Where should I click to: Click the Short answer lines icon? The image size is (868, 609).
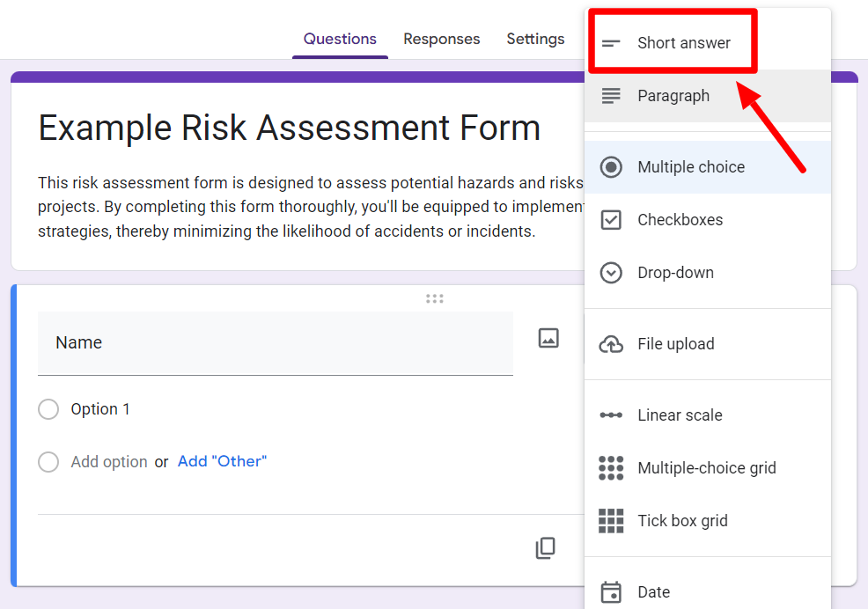[x=611, y=43]
